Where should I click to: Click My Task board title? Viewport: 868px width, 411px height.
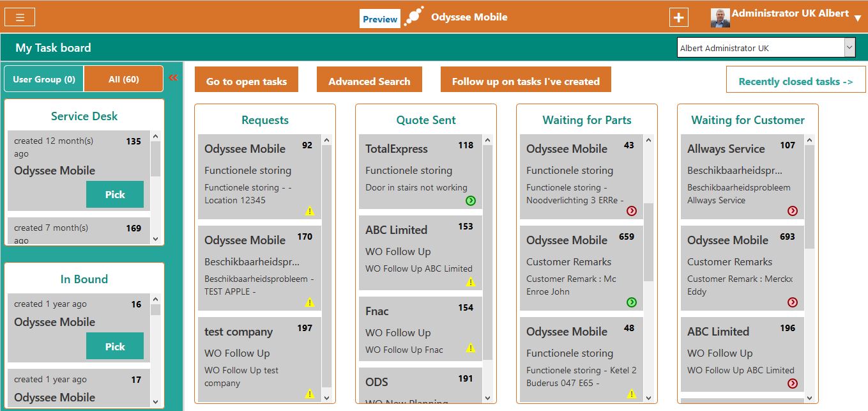click(x=53, y=48)
